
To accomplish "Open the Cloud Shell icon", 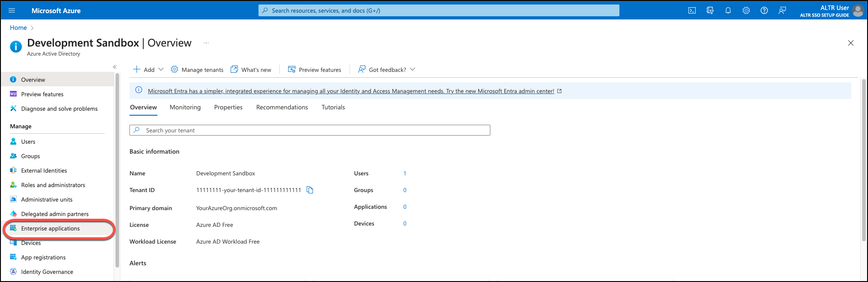I will click(692, 10).
